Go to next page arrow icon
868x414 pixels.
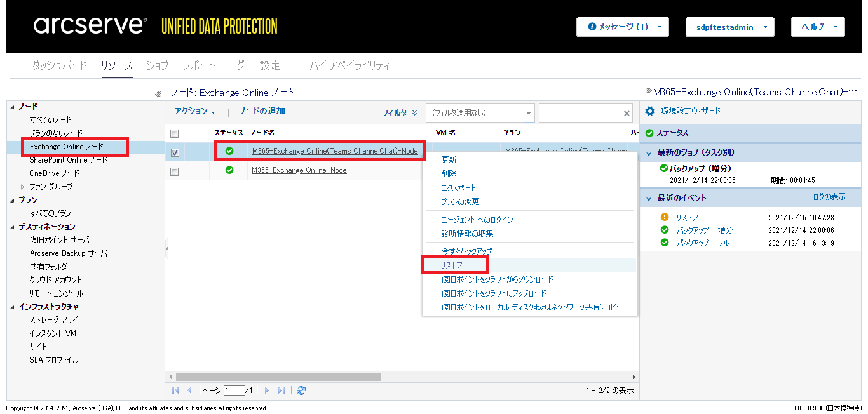[267, 391]
